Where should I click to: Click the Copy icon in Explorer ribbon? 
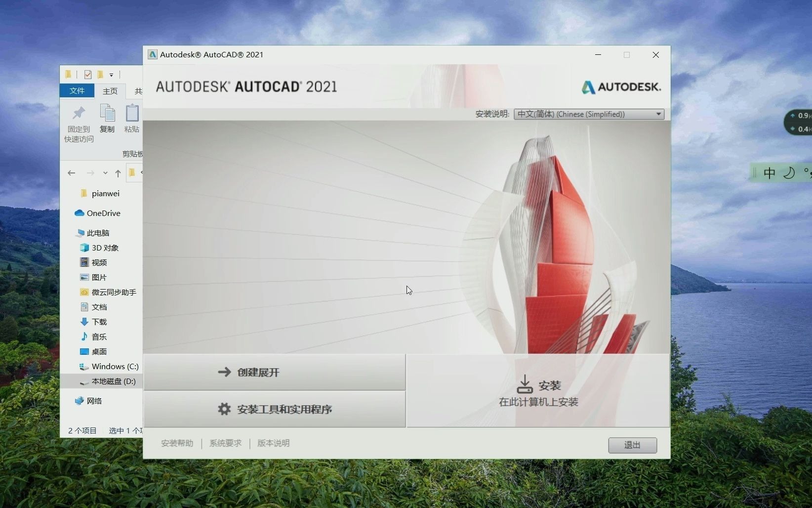[x=107, y=113]
